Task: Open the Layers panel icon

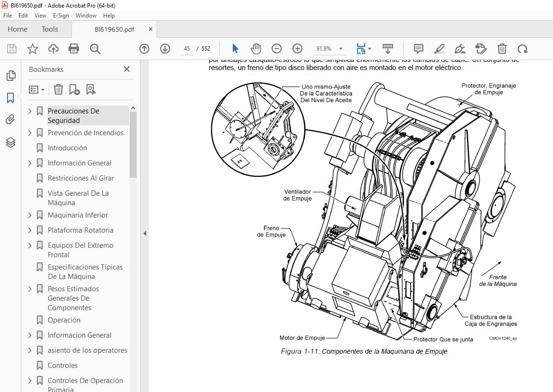Action: tap(10, 142)
